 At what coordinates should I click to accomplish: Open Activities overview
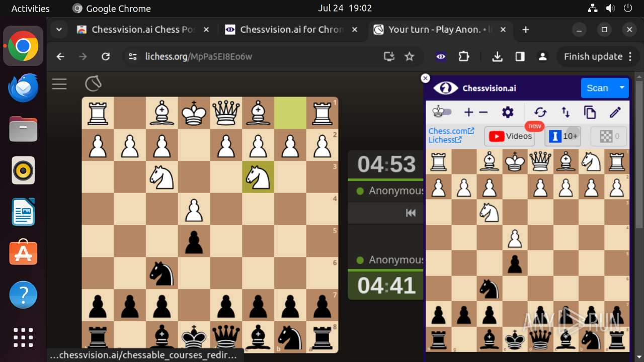point(31,9)
